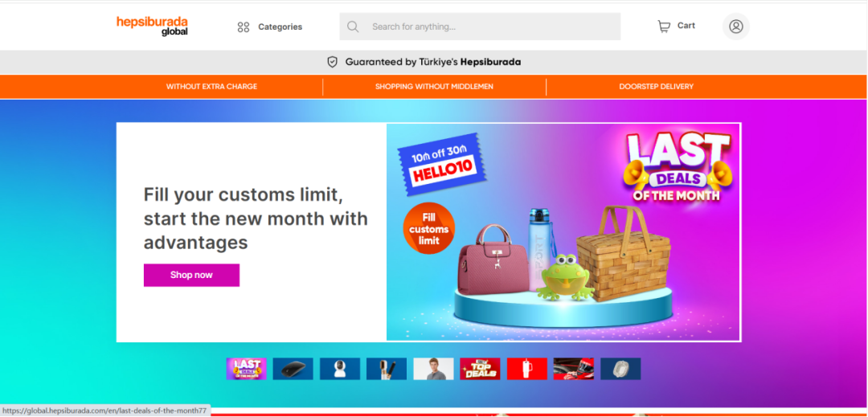Select the black mouse carousel thumbnail
The image size is (868, 417).
tap(293, 369)
